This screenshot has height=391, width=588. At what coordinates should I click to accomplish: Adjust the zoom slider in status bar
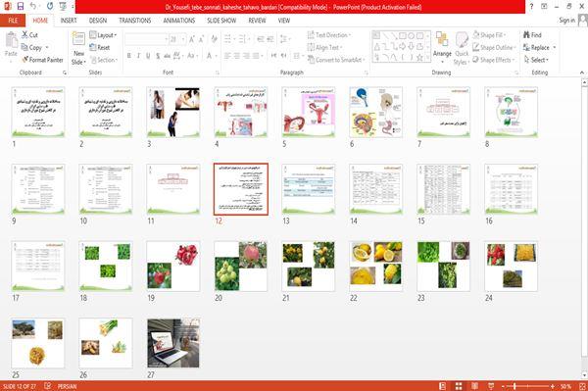coord(514,386)
